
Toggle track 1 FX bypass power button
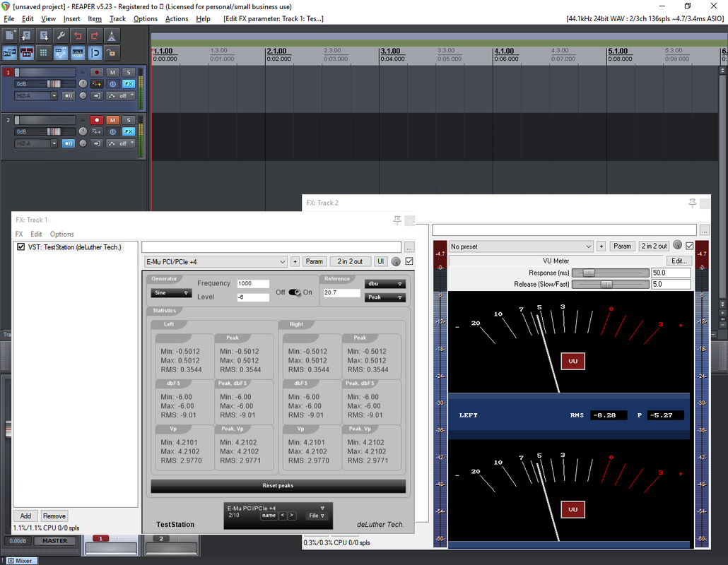112,84
